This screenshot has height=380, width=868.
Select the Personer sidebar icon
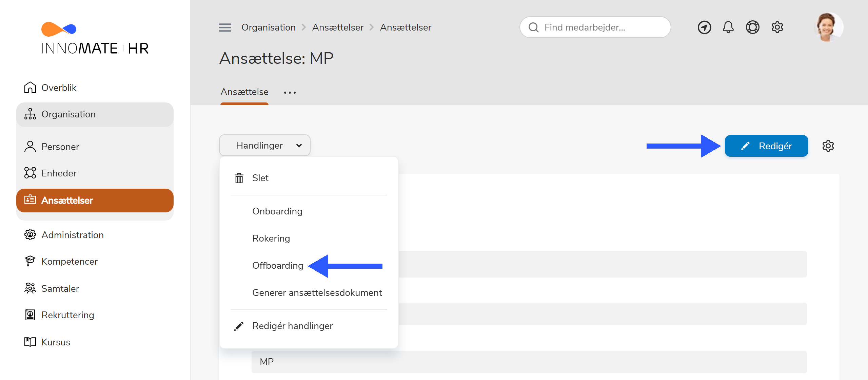31,146
